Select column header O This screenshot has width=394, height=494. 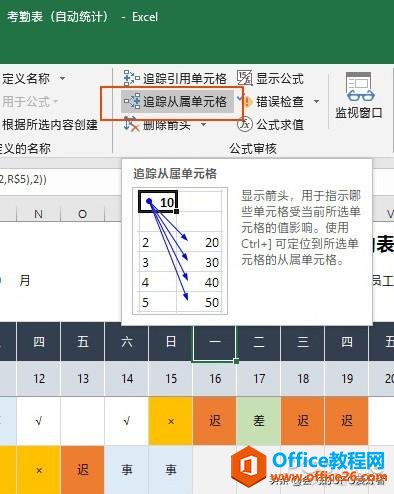(82, 214)
